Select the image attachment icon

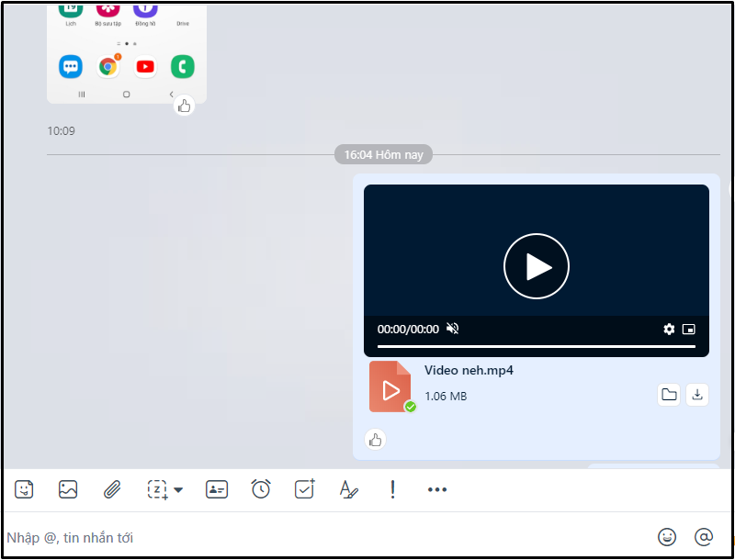point(68,489)
